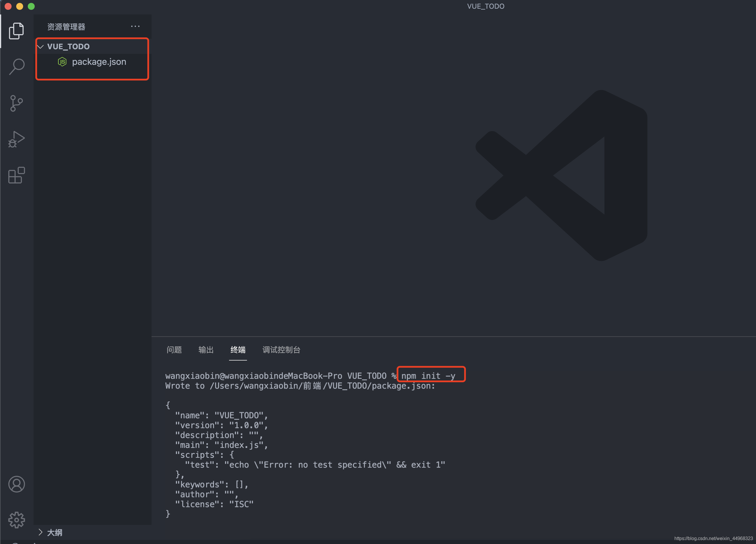Click the Node.js icon beside package.json
The height and width of the screenshot is (544, 756).
click(x=62, y=62)
